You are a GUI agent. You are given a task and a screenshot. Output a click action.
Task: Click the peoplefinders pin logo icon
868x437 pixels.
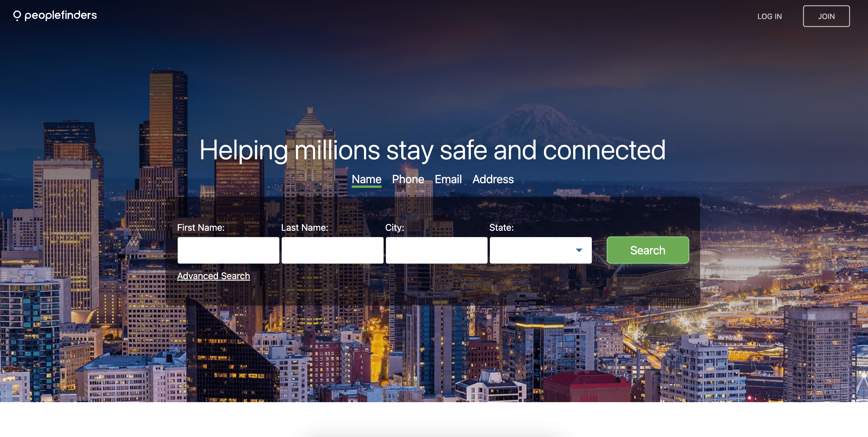[17, 16]
